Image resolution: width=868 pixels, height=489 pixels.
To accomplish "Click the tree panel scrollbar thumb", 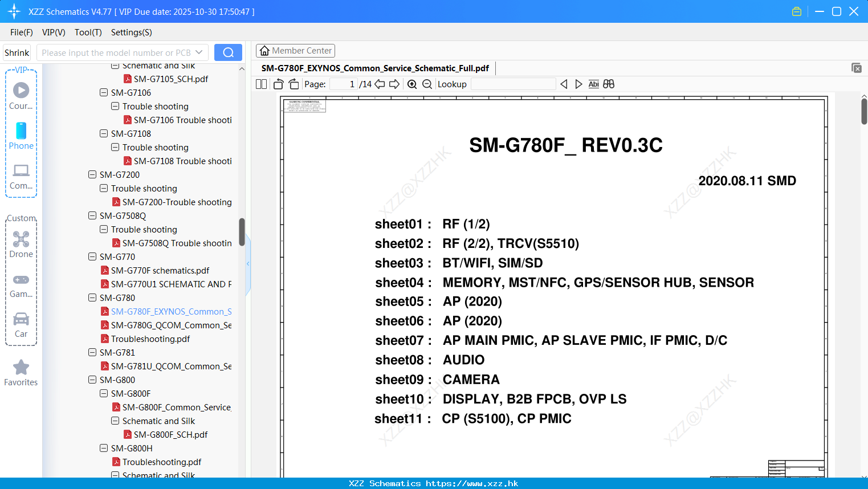I will click(x=242, y=231).
